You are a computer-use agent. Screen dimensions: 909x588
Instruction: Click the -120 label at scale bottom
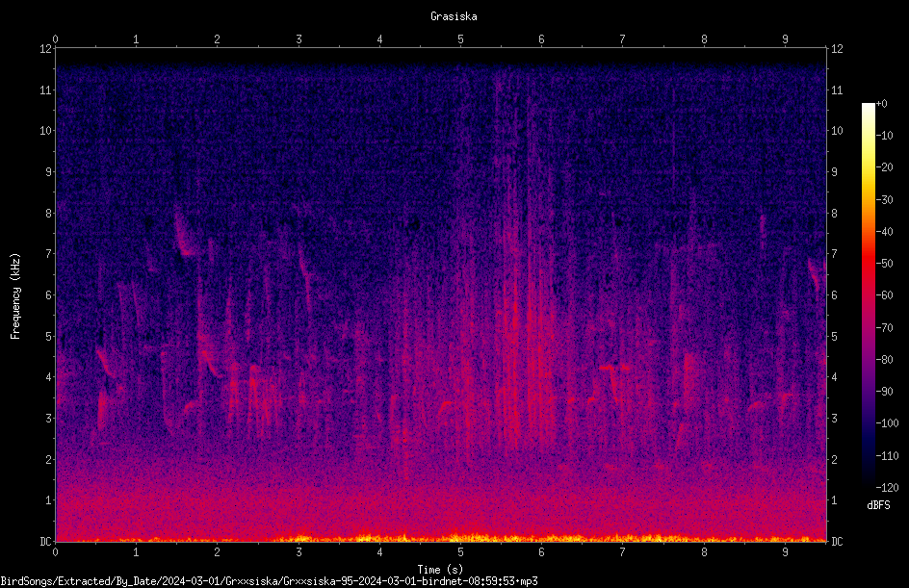pos(887,487)
